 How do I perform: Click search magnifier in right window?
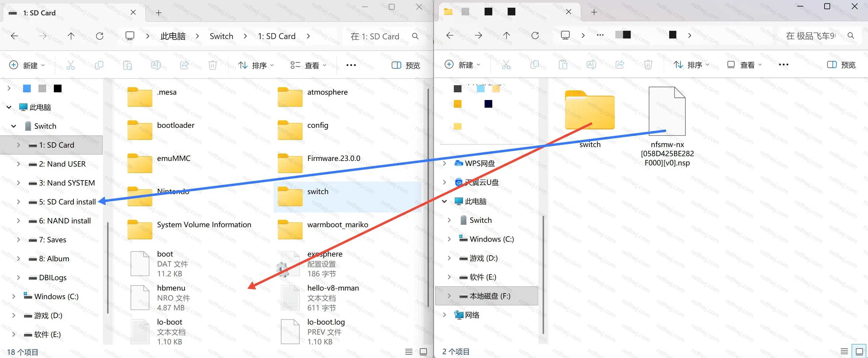pos(851,36)
